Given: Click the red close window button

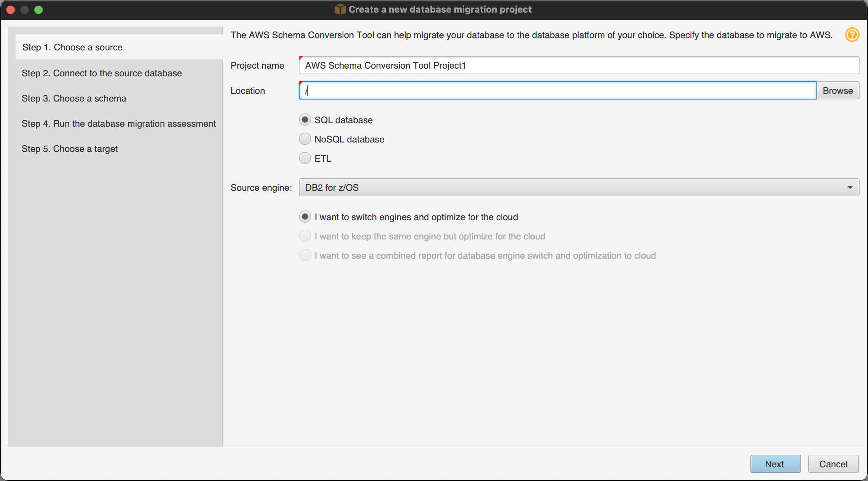Looking at the screenshot, I should (x=10, y=9).
